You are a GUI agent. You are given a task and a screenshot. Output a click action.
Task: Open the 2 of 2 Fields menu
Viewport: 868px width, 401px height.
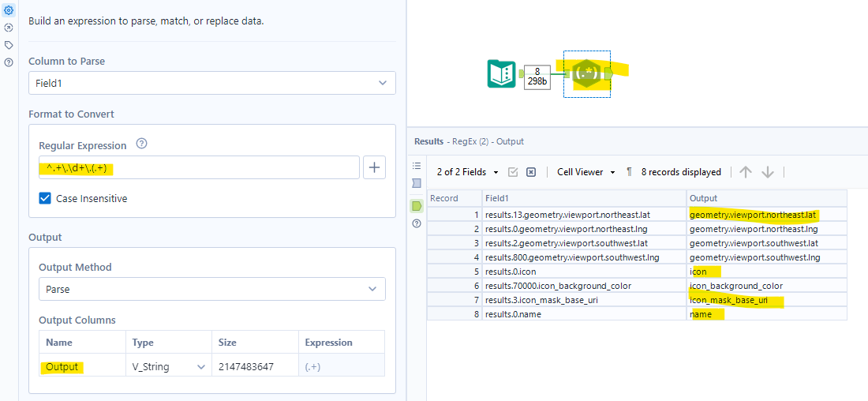pos(468,172)
